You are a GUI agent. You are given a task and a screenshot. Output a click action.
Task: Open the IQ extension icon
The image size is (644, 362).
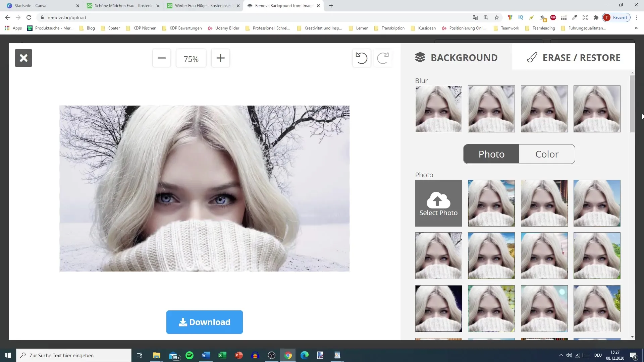[x=521, y=17]
